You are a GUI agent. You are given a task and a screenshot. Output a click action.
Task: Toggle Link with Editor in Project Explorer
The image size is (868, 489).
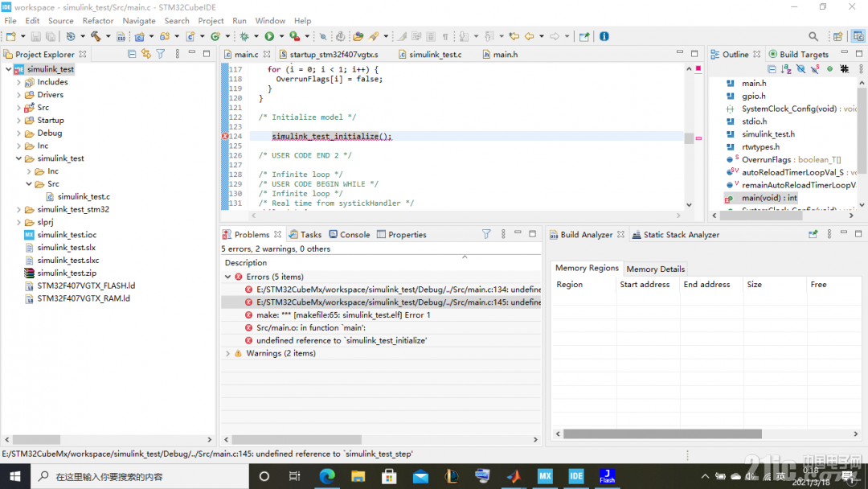point(146,54)
